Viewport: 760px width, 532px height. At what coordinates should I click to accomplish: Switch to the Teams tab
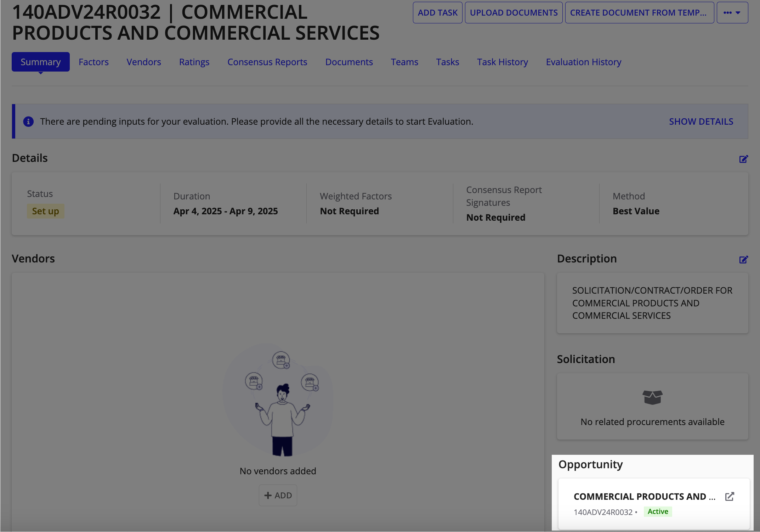click(x=404, y=62)
